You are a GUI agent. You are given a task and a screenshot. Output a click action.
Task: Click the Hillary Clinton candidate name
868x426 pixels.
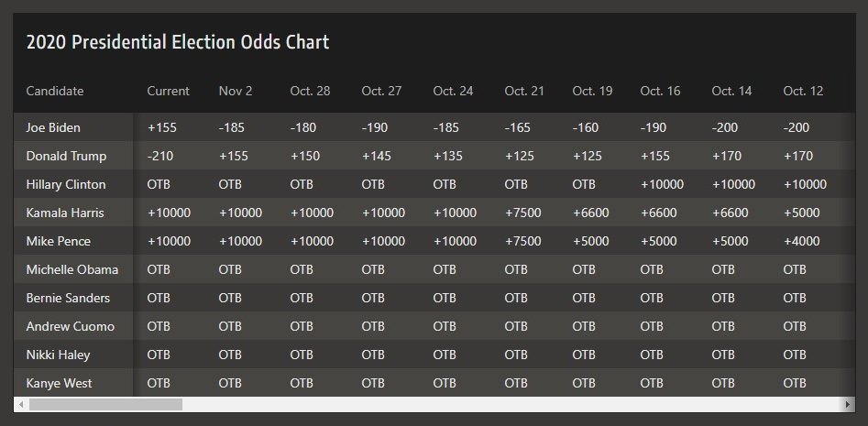tap(66, 184)
